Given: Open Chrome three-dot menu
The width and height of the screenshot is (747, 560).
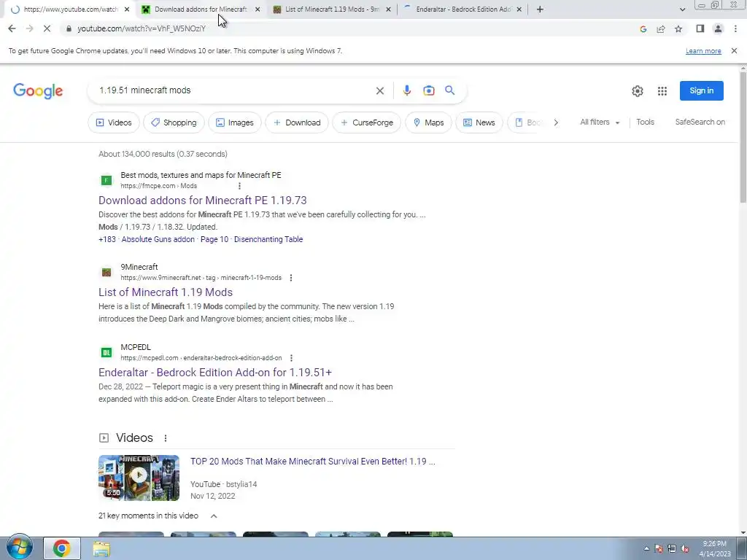Looking at the screenshot, I should click(x=735, y=29).
